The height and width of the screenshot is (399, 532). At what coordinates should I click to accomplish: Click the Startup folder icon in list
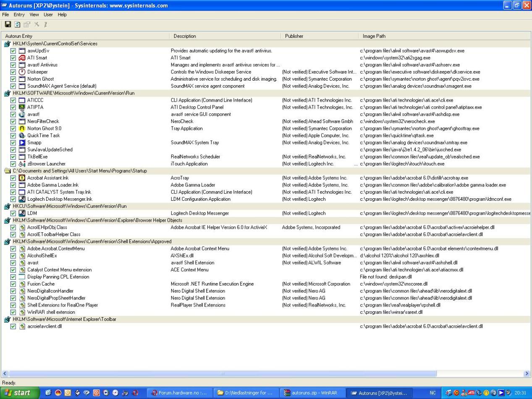(8, 171)
